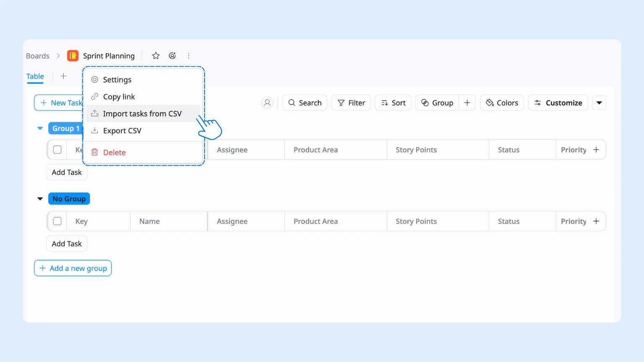This screenshot has width=644, height=362.
Task: Click Name column header in No Group
Action: coord(169,221)
